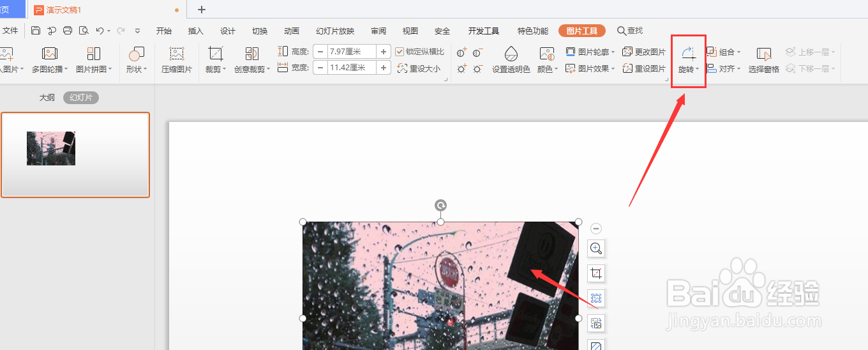Open the 开始 Home tab
Viewport: 868px width, 350px height.
[164, 31]
